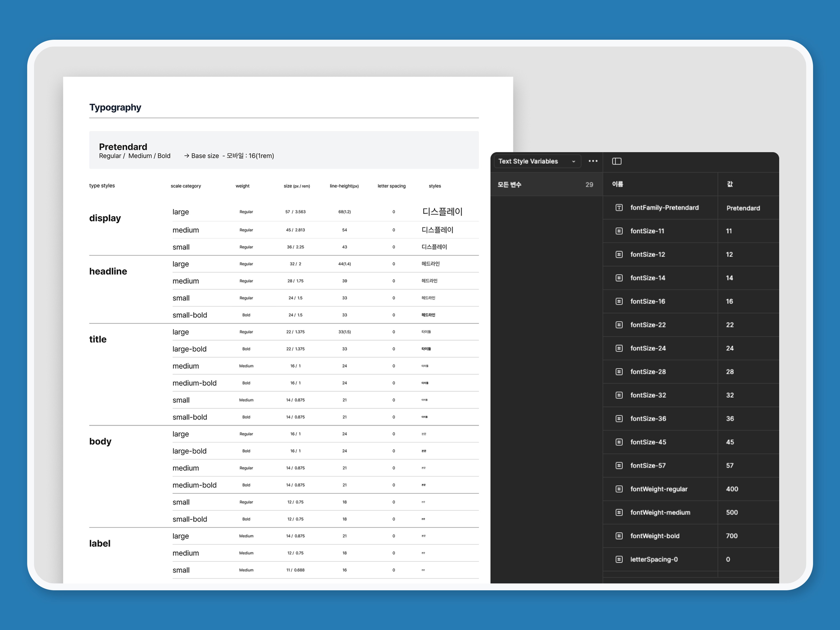The width and height of the screenshot is (840, 630).
Task: Edit the Pretendard value field
Action: point(743,208)
